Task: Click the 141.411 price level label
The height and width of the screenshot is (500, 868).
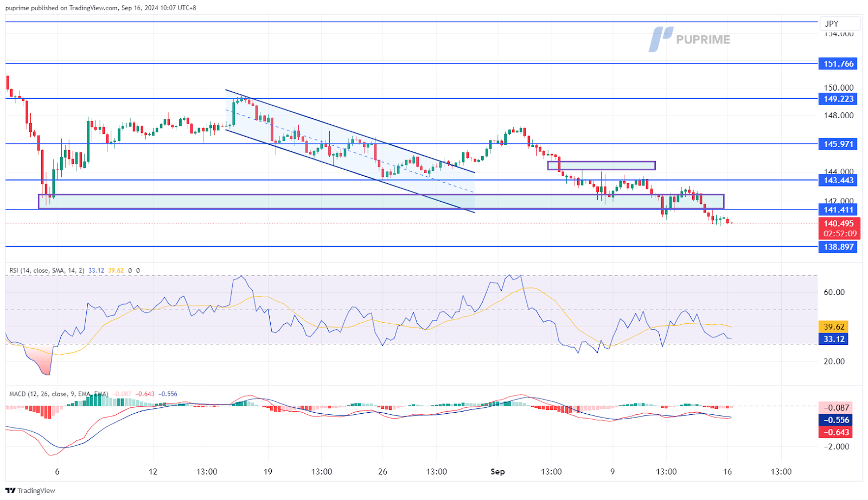Action: tap(839, 209)
